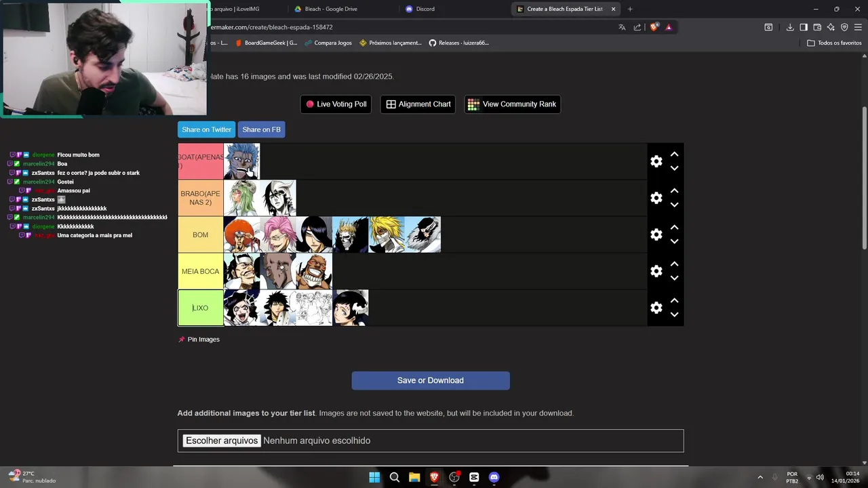Share tier list on FB
This screenshot has width=868, height=488.
pos(261,129)
